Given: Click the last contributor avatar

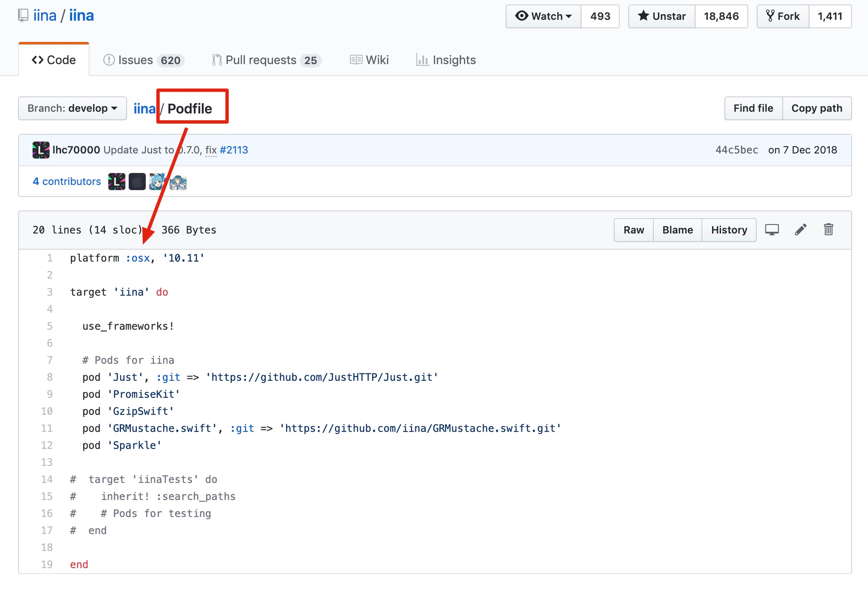Looking at the screenshot, I should point(178,181).
